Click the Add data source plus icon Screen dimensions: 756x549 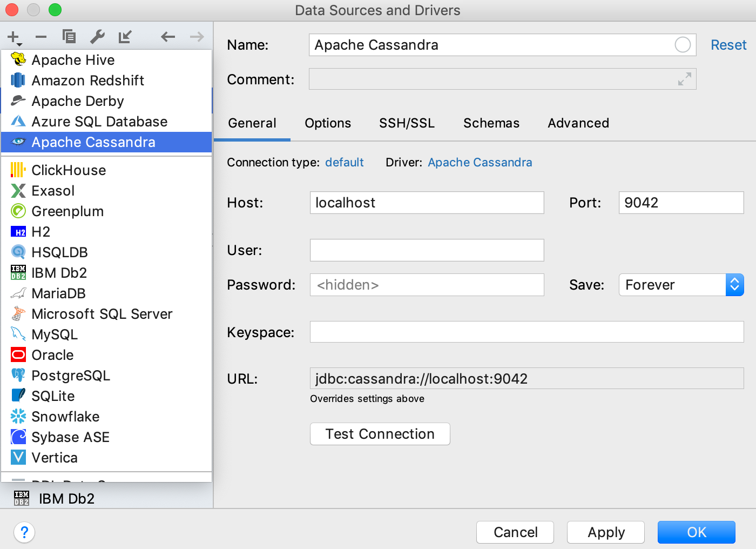(x=14, y=37)
